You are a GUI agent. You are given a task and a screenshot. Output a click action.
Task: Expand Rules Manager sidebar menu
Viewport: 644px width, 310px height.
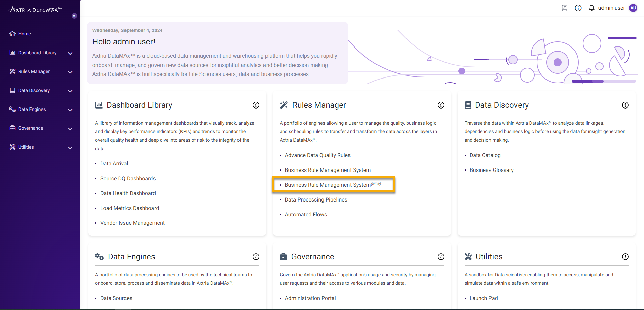pyautogui.click(x=70, y=72)
